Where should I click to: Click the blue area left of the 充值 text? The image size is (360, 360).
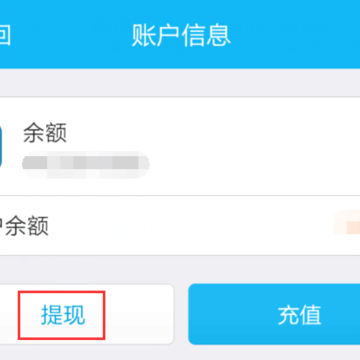[x=233, y=314]
